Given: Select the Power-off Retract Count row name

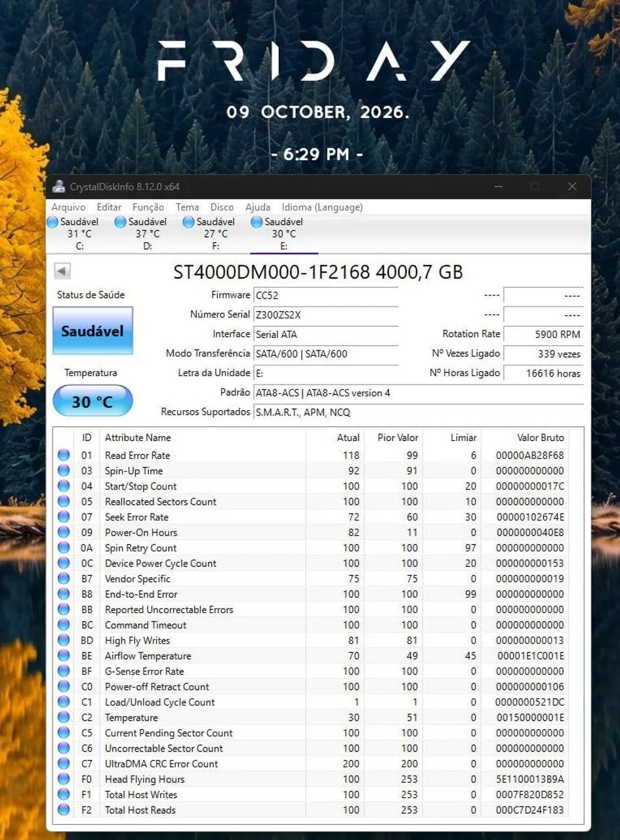Looking at the screenshot, I should tap(157, 686).
